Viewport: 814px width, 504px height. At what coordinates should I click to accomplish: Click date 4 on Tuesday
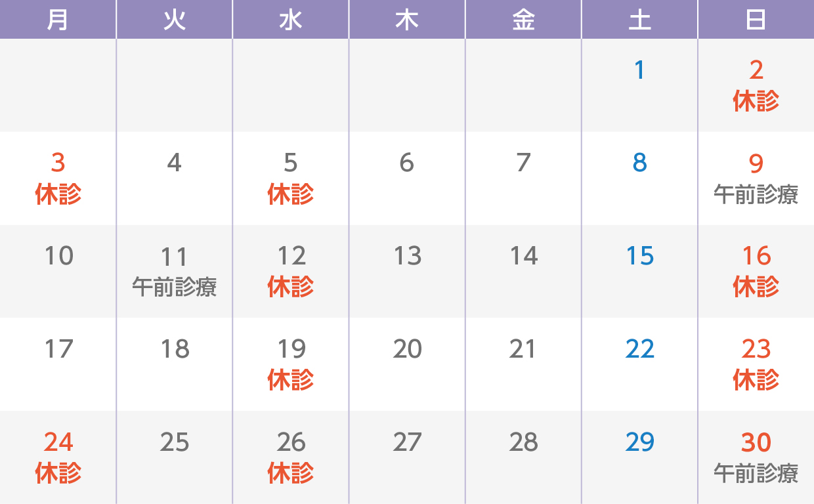(174, 163)
